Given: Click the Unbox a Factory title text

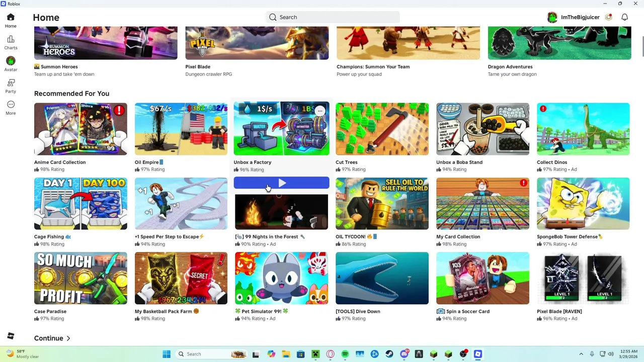Looking at the screenshot, I should coord(253,162).
